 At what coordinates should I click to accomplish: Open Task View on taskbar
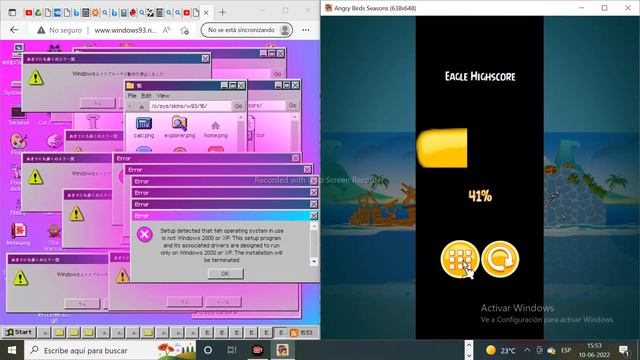[x=232, y=350]
